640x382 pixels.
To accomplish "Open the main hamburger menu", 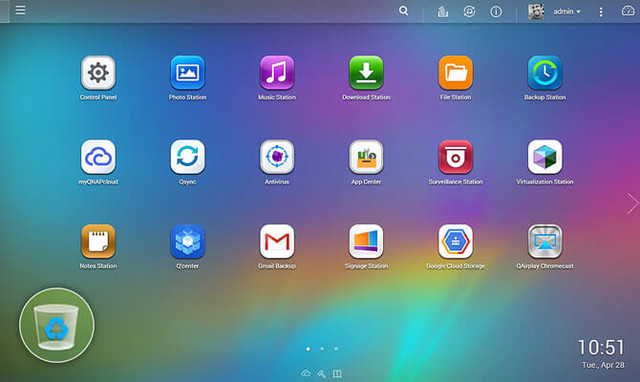I will 20,10.
